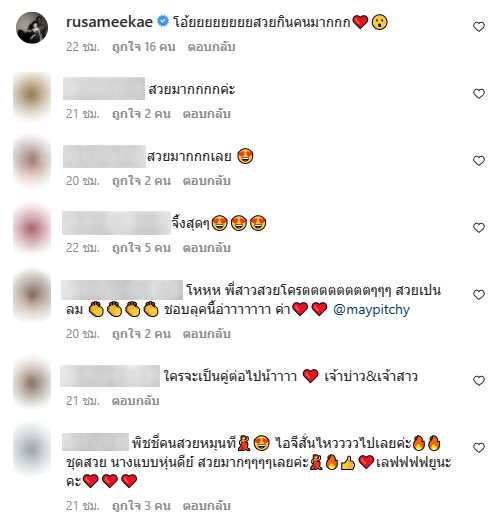The height and width of the screenshot is (520, 497).
Task: Tap heart on the 'สวยมากกกกค่ะ' comment
Action: coord(479,94)
